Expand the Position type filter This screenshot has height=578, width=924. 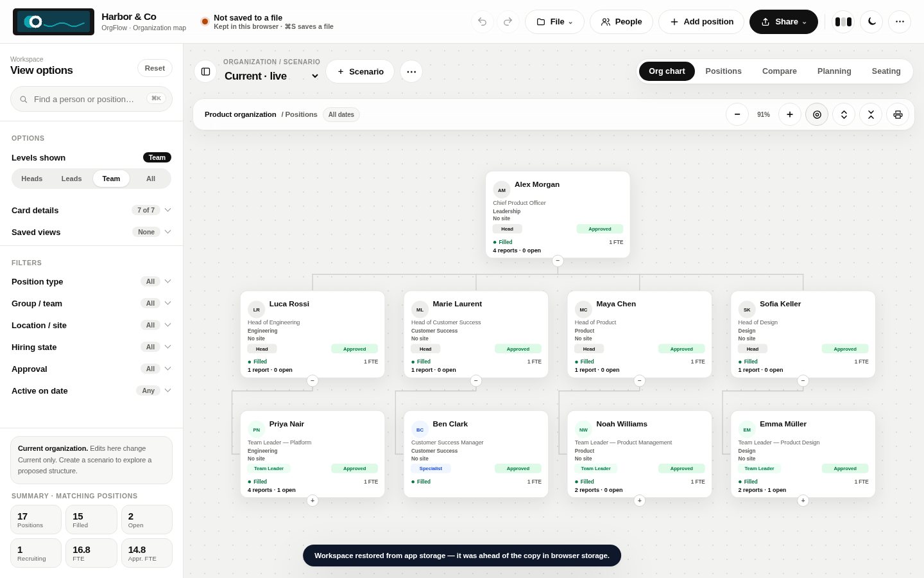tap(91, 281)
